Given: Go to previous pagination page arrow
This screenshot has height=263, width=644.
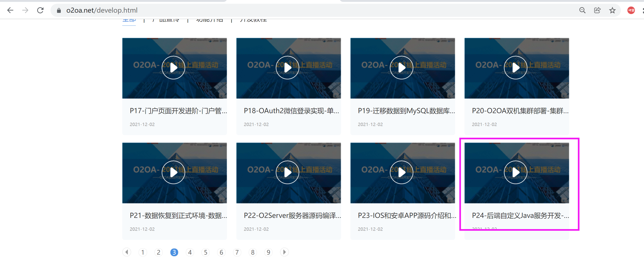Looking at the screenshot, I should [127, 252].
